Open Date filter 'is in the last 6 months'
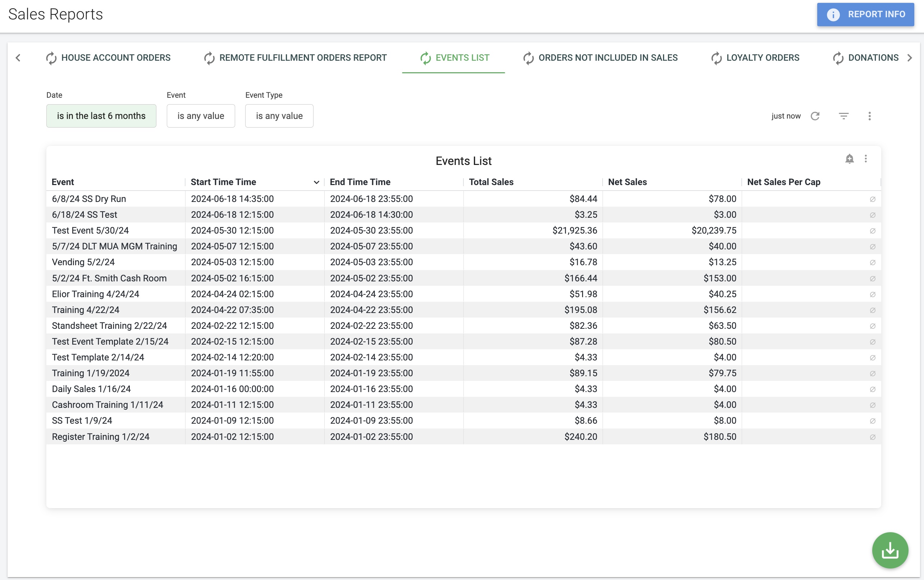 point(101,116)
